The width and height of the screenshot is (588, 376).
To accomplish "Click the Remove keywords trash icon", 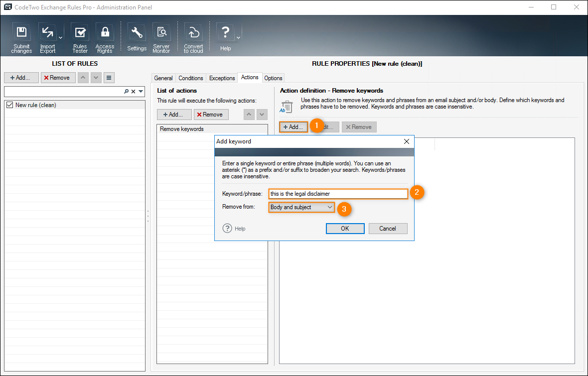I will point(287,107).
